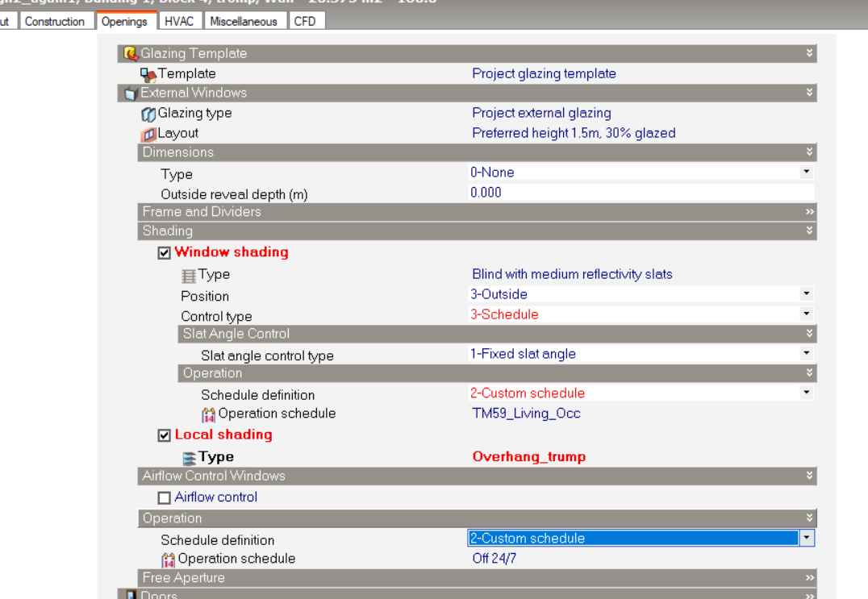Collapse the External Windows section
Screen dimensions: 868x599
[809, 93]
